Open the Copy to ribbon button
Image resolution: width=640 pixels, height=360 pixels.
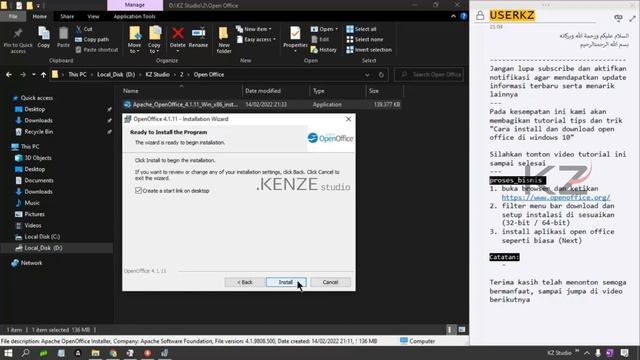(154, 40)
